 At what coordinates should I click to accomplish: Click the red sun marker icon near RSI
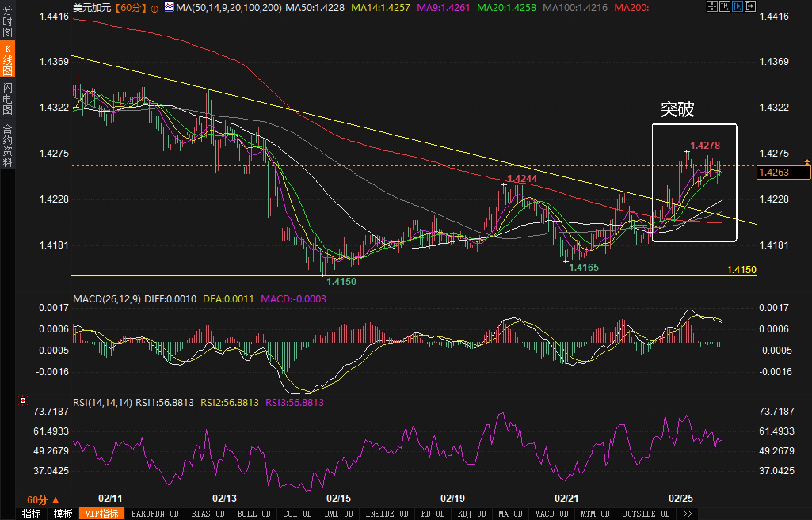(23, 401)
